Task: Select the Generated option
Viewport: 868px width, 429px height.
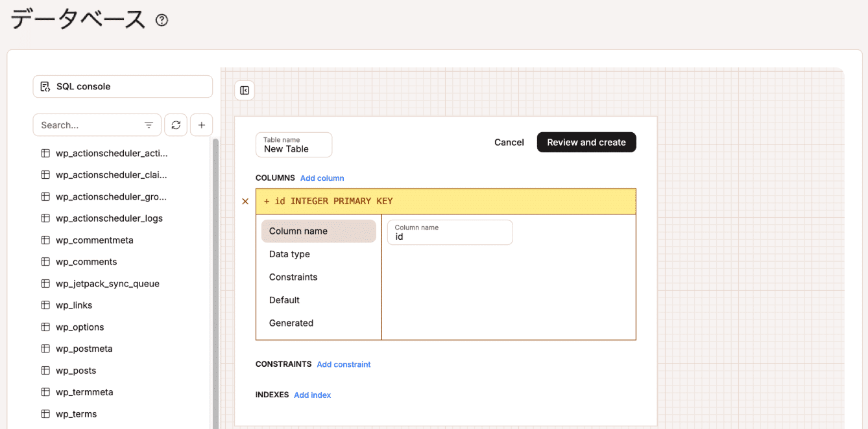Action: tap(291, 323)
